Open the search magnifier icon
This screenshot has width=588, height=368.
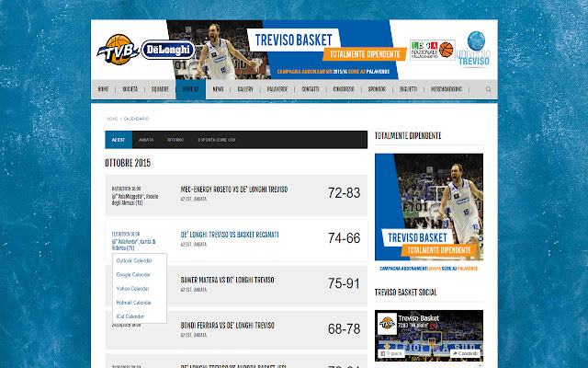(488, 89)
